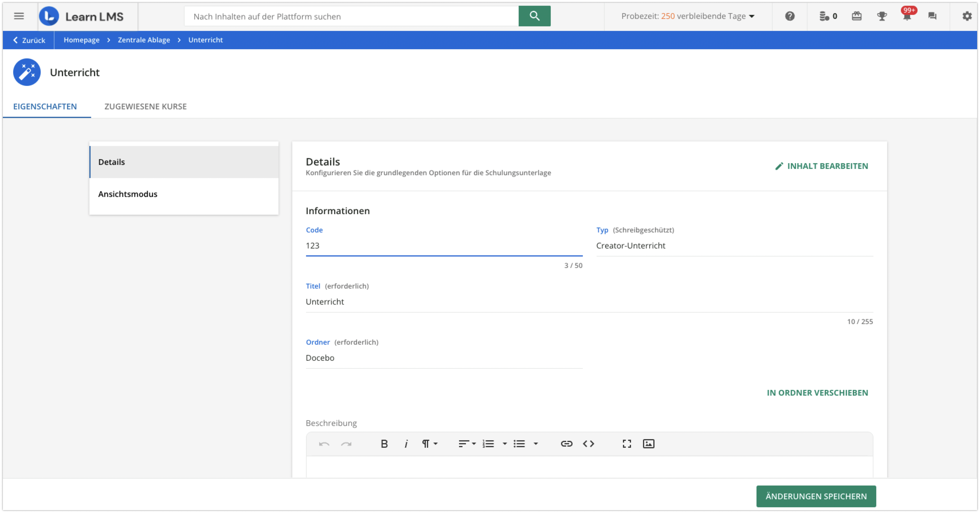Click the Unterricht breadcrumb
The image size is (980, 513).
(x=205, y=40)
